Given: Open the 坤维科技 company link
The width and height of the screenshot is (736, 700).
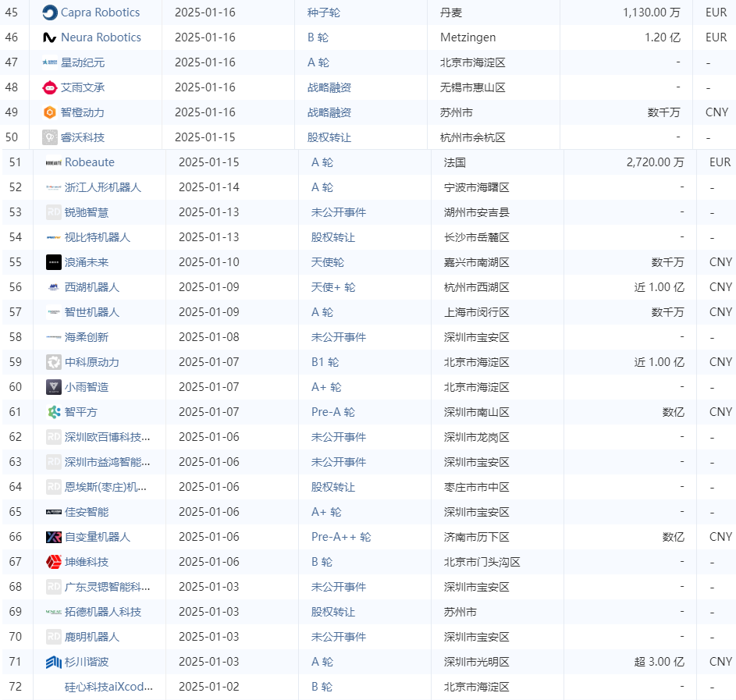Looking at the screenshot, I should tap(87, 562).
